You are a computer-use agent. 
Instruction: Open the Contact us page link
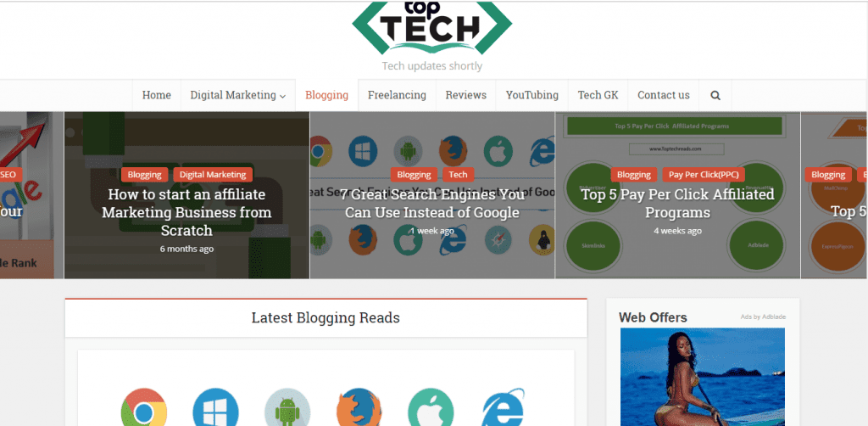pyautogui.click(x=663, y=95)
